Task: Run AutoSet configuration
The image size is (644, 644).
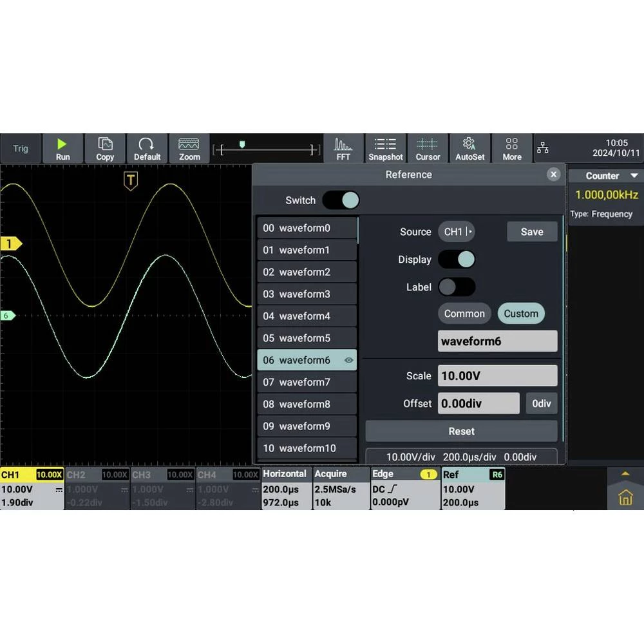Action: click(469, 149)
